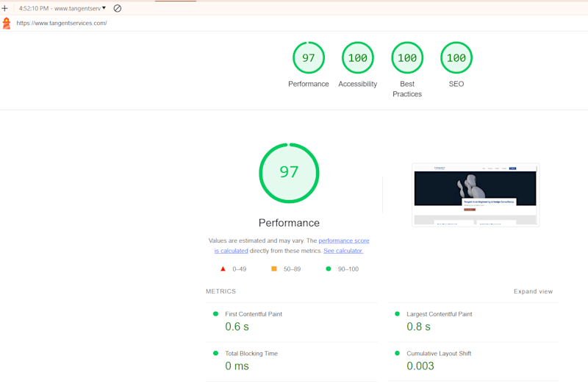
Task: Open the https://www.tangentservices.com/ URL link
Action: (62, 23)
